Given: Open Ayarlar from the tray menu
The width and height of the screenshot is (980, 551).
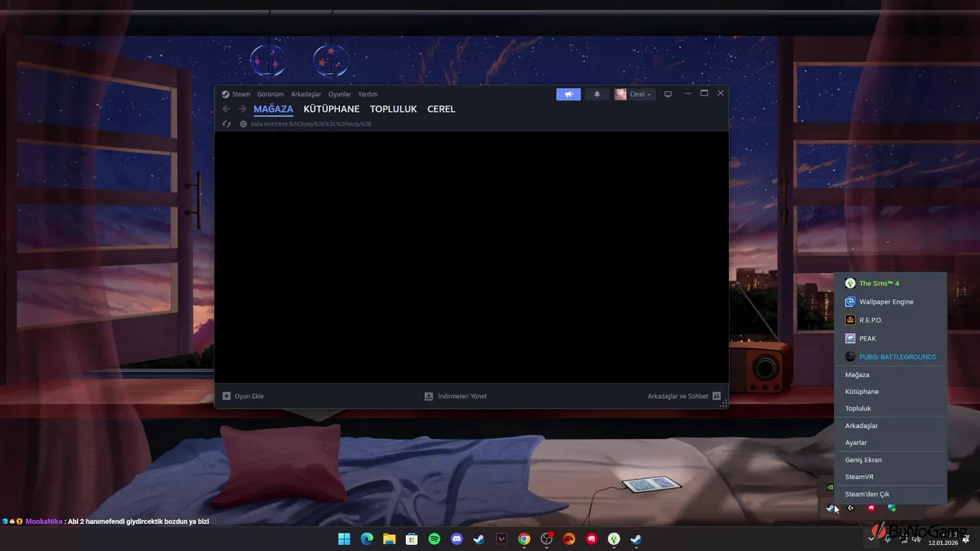Looking at the screenshot, I should pyautogui.click(x=890, y=442).
